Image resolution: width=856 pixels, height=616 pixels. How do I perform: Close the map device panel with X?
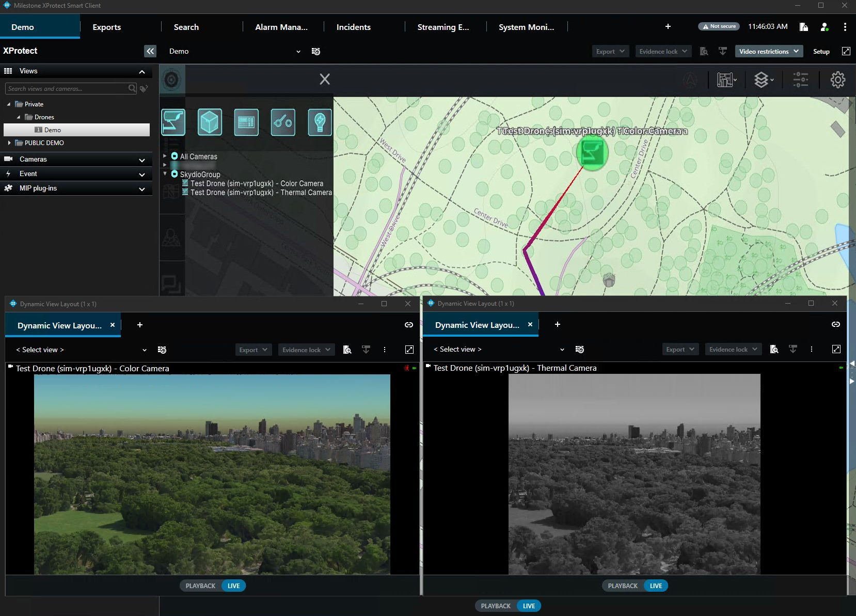325,79
